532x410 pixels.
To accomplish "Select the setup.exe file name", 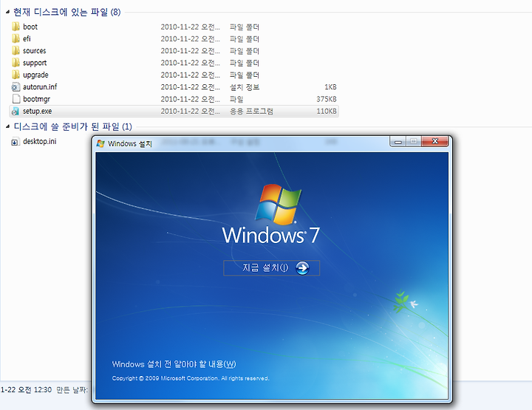I will click(x=38, y=112).
